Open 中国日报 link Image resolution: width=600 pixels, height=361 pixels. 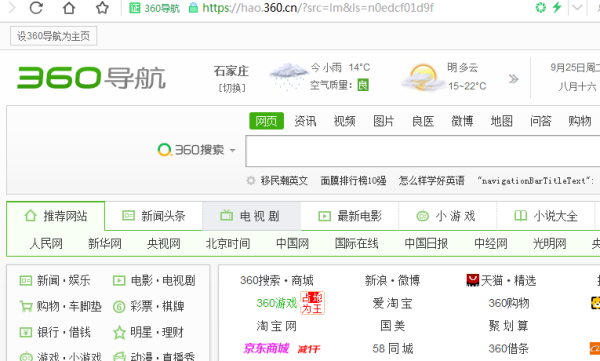[426, 243]
